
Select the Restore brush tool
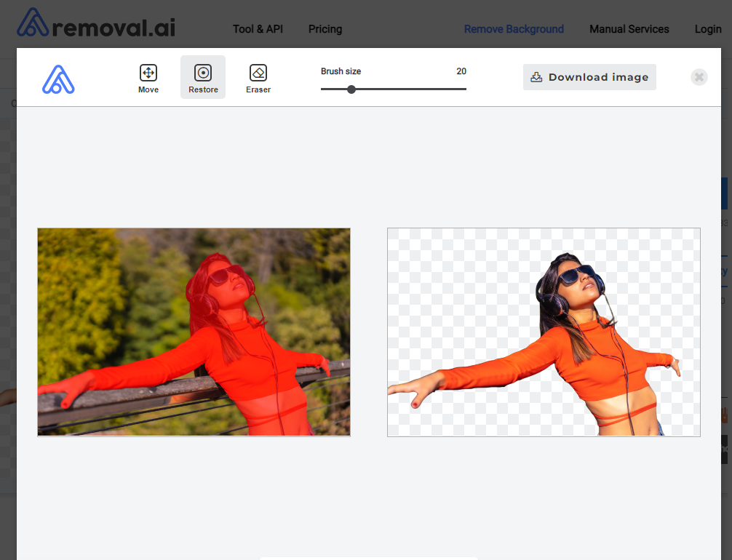(203, 78)
